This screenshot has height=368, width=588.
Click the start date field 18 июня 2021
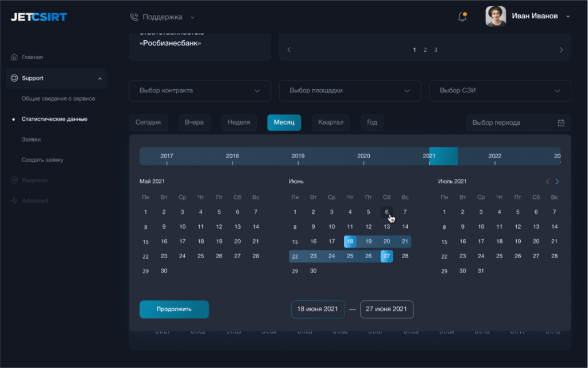pyautogui.click(x=318, y=309)
